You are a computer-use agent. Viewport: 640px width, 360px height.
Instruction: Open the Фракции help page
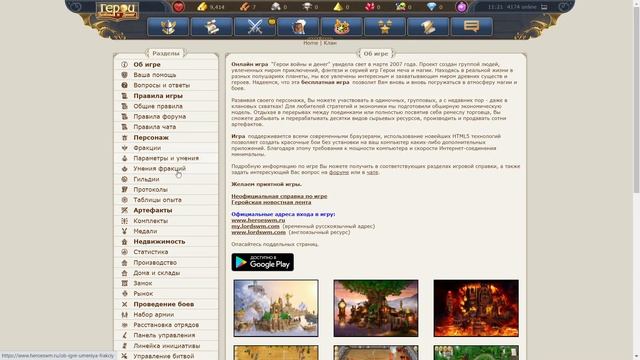point(147,148)
